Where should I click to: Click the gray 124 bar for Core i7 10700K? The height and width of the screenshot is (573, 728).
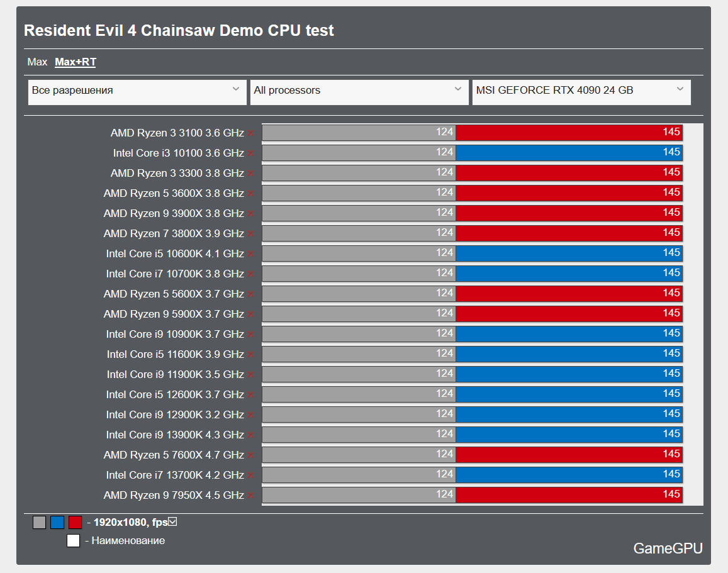[x=359, y=273]
